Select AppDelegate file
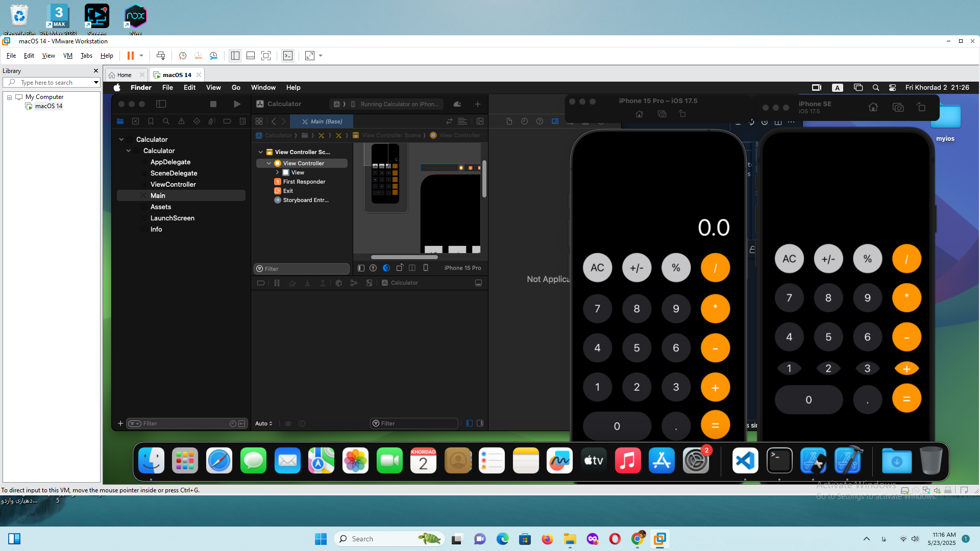This screenshot has width=980, height=551. [x=170, y=162]
